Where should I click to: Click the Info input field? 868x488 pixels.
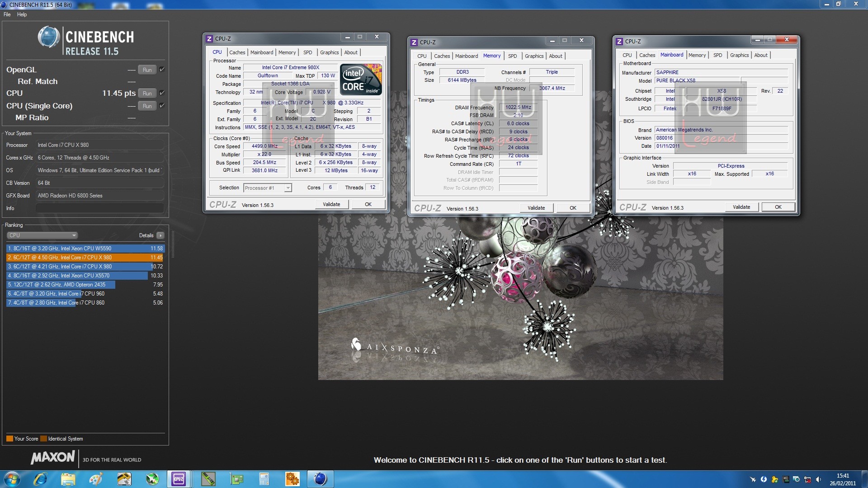point(99,208)
